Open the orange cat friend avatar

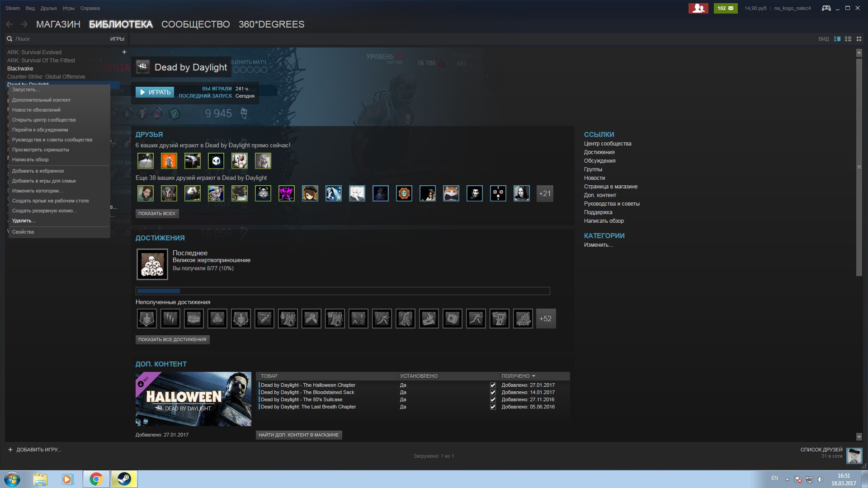(451, 193)
